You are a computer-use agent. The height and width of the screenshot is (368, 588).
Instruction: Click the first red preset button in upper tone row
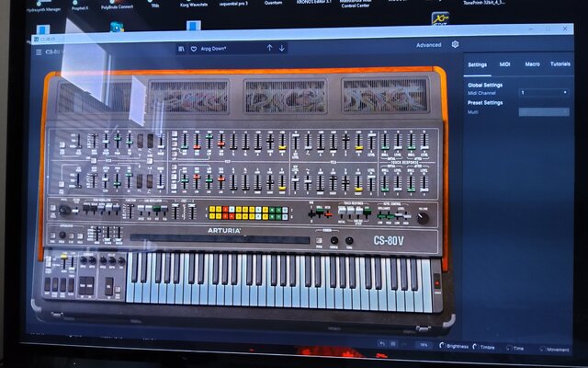point(225,210)
